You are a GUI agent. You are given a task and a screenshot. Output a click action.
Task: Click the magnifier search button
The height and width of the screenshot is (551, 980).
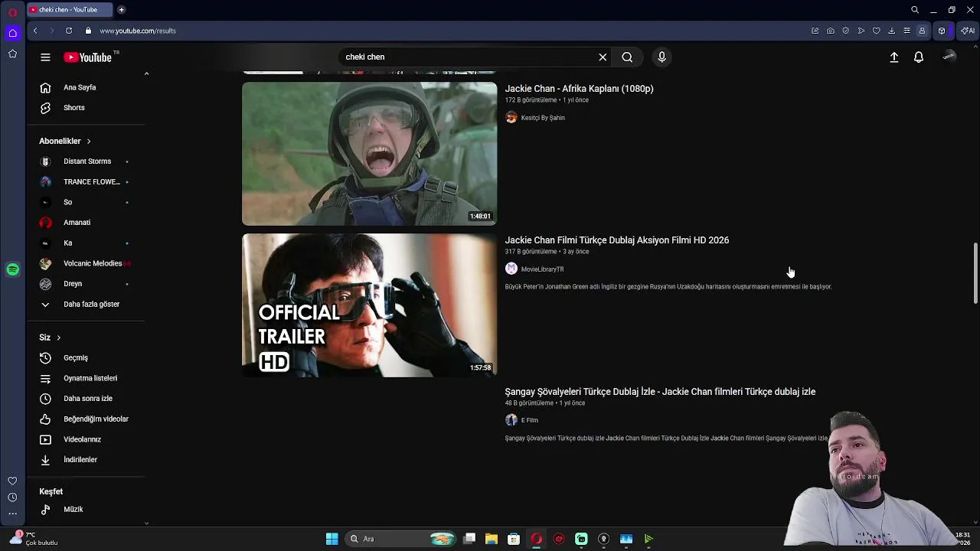[x=627, y=57]
